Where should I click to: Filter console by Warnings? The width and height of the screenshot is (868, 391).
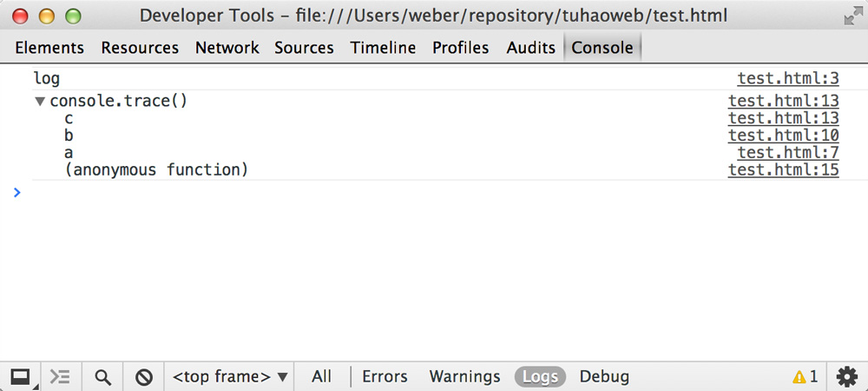(464, 377)
